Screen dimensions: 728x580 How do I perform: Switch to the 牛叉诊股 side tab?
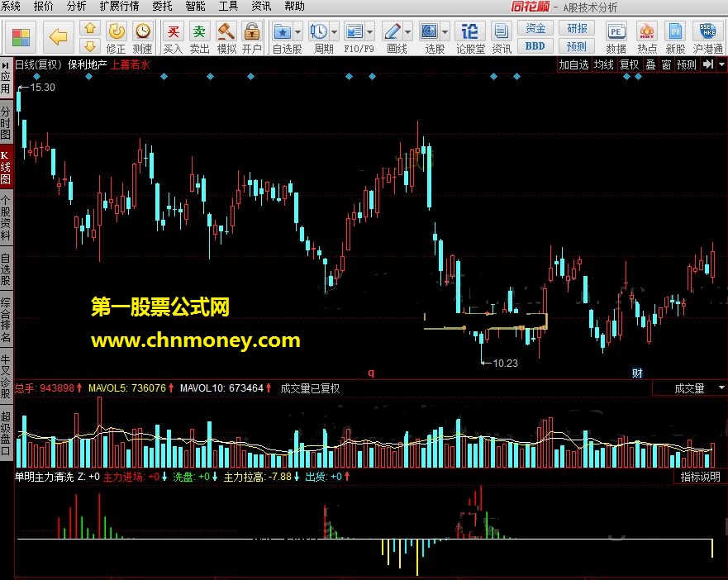click(6, 376)
